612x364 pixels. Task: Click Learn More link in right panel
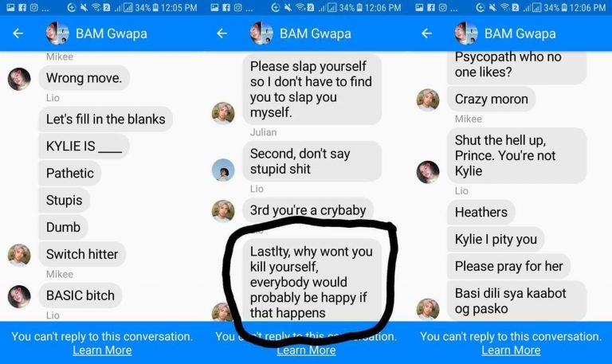click(511, 350)
